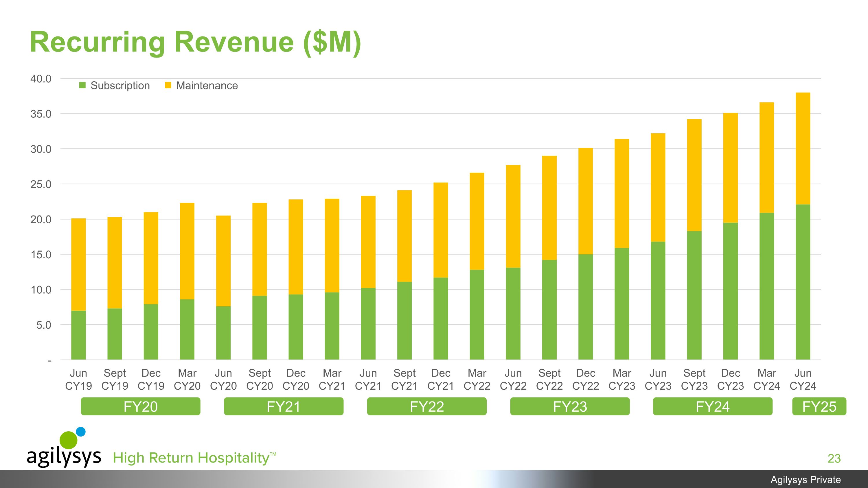868x488 pixels.
Task: Select the FY25 fiscal year label
Action: (819, 406)
